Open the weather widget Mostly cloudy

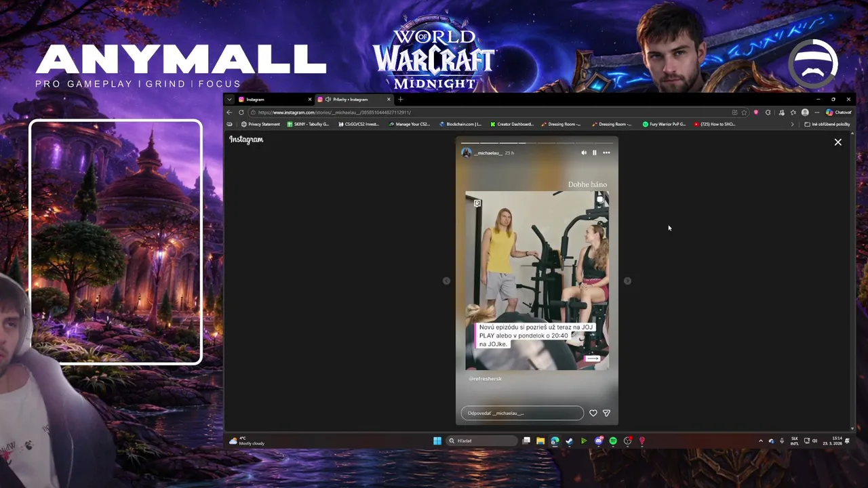pyautogui.click(x=247, y=441)
